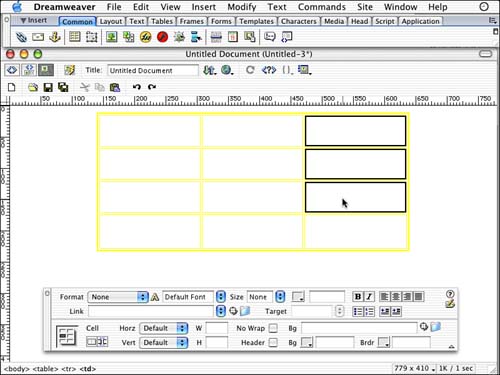Viewport: 500px width, 375px height.
Task: Open the Format dropdown
Action: click(x=118, y=297)
